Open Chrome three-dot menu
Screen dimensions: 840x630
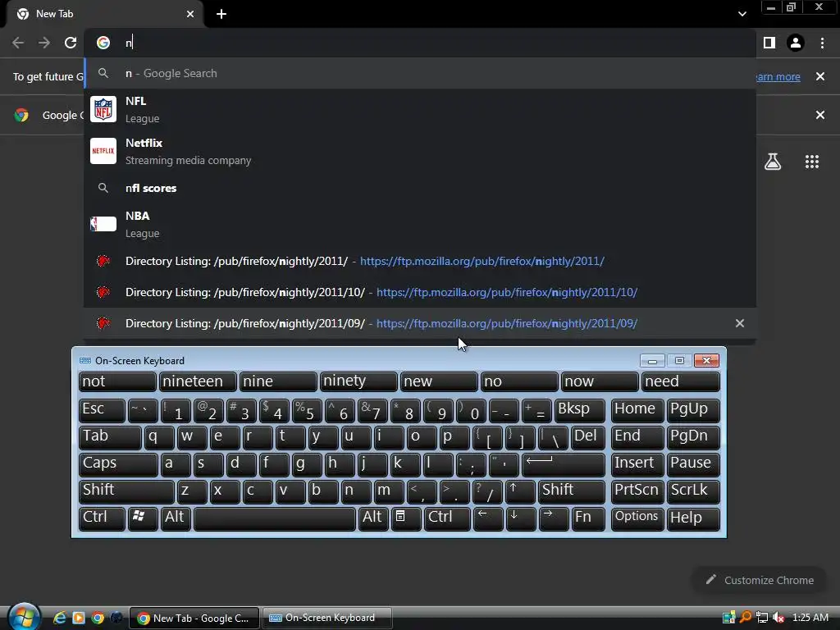[x=822, y=43]
